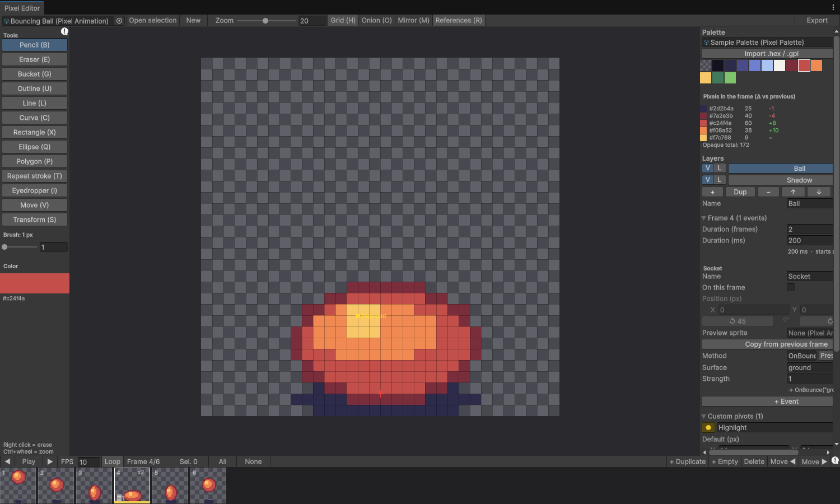
Task: Click the + Event button
Action: coord(767,402)
